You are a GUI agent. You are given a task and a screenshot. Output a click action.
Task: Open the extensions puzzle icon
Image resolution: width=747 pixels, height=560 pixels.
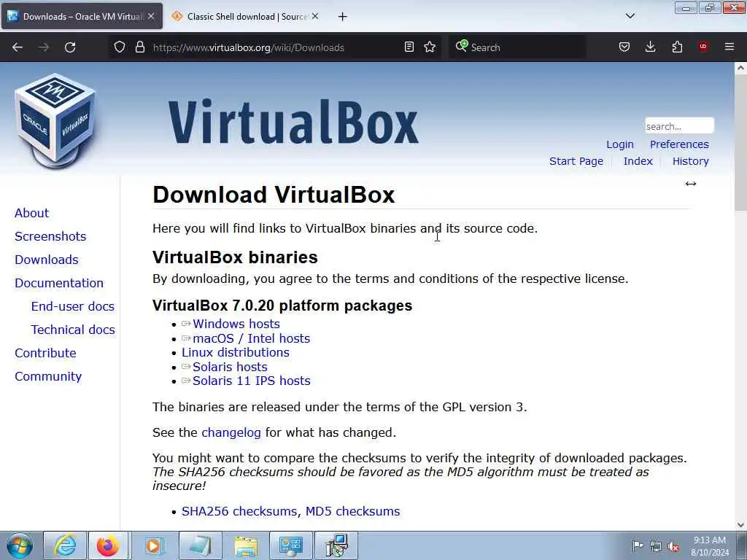coord(677,47)
